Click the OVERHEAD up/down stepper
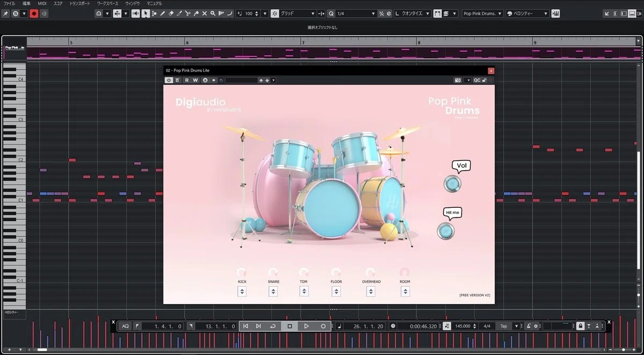Image resolution: width=644 pixels, height=355 pixels. pos(371,292)
